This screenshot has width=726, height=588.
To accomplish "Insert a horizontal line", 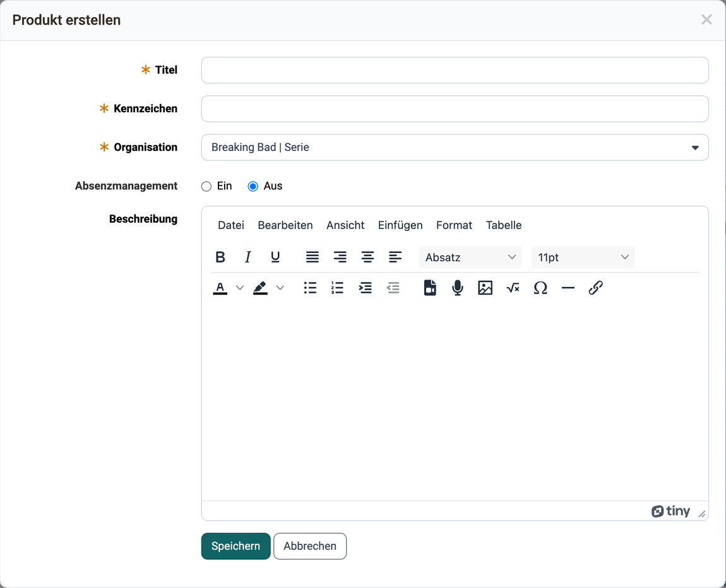I will (568, 288).
